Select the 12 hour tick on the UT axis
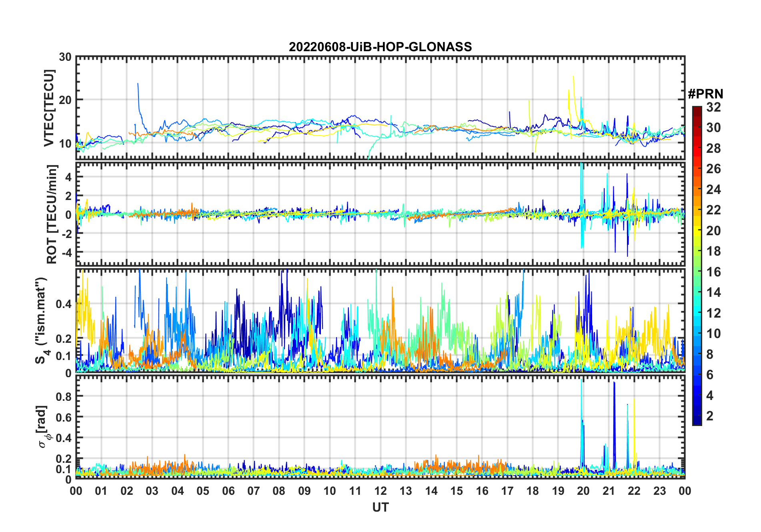 pos(380,491)
